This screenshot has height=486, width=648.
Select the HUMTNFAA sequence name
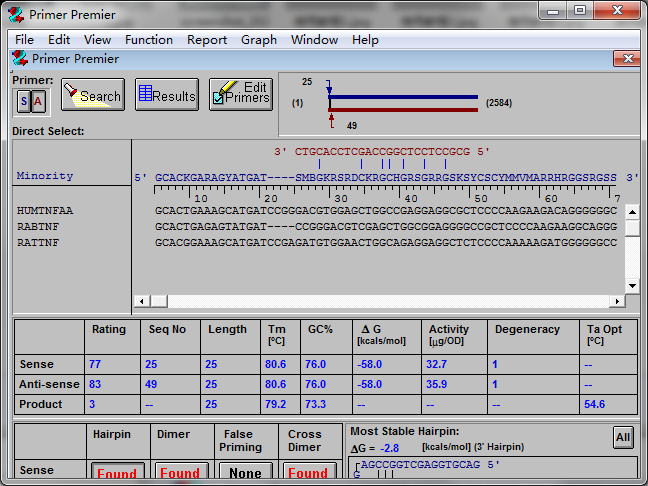45,211
